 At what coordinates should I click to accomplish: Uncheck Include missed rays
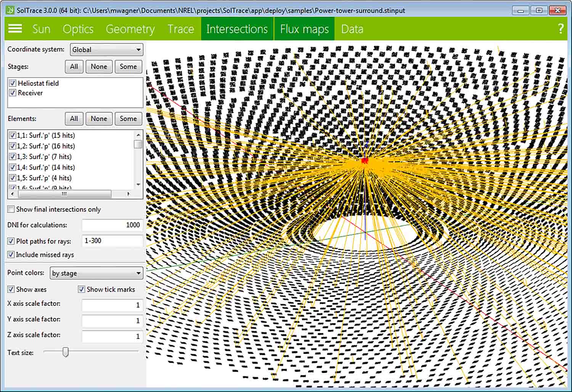click(x=11, y=254)
